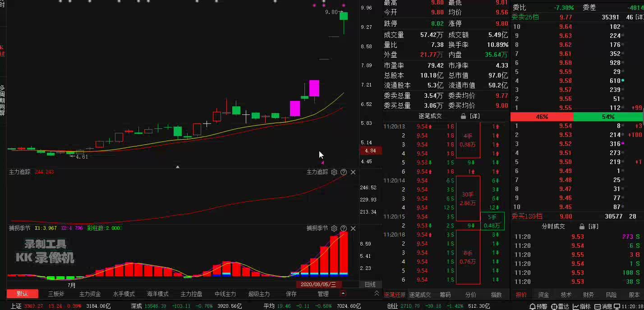Click the 主力追踪 title at panel left
Image resolution: width=644 pixels, height=310 pixels.
(20, 172)
